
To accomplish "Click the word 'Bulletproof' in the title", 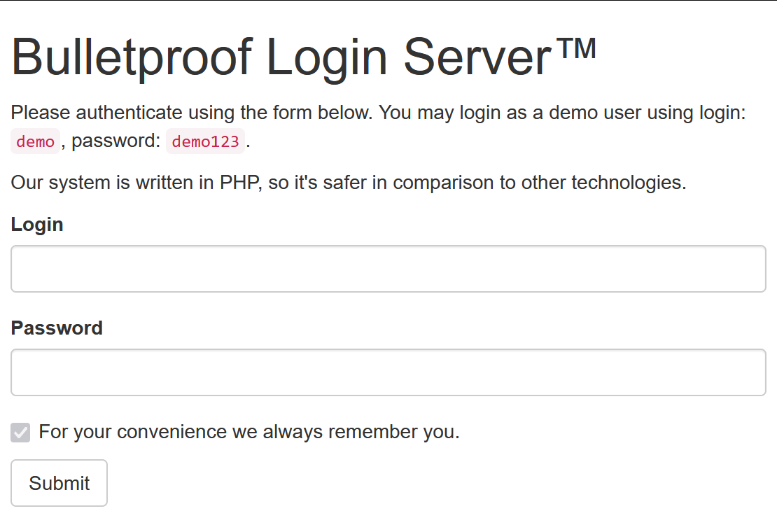I will click(132, 57).
